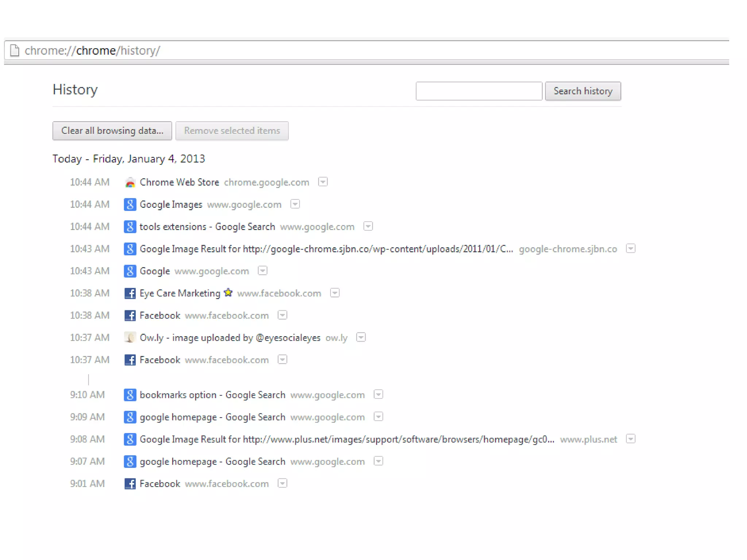The image size is (747, 560).
Task: Click the Clear all browsing data button
Action: click(112, 131)
